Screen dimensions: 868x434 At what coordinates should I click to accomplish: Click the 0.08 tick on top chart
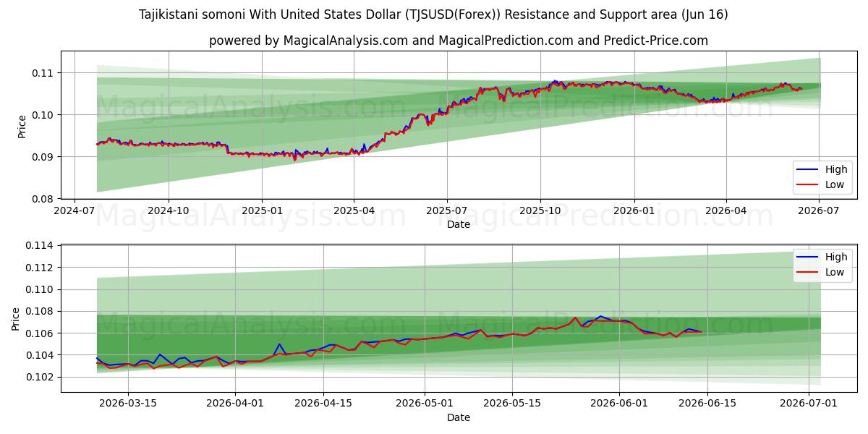click(x=43, y=199)
